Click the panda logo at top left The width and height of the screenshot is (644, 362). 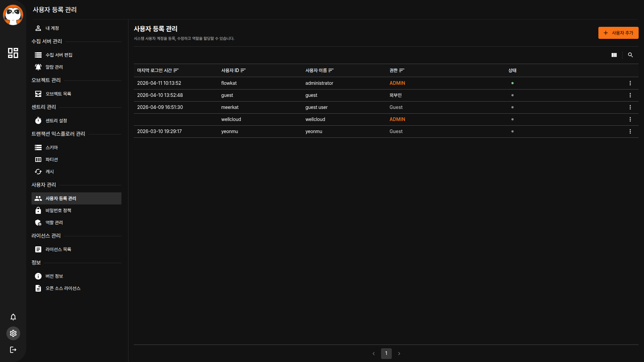click(x=13, y=15)
